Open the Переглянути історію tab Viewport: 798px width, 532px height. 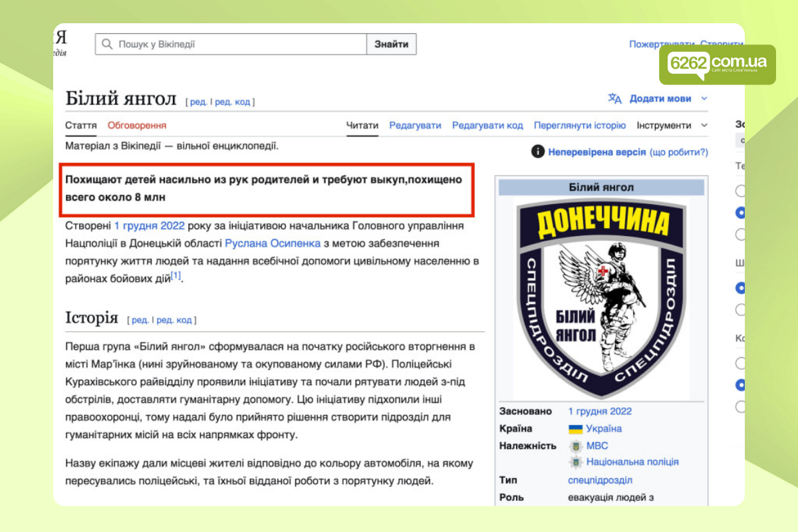pyautogui.click(x=580, y=125)
